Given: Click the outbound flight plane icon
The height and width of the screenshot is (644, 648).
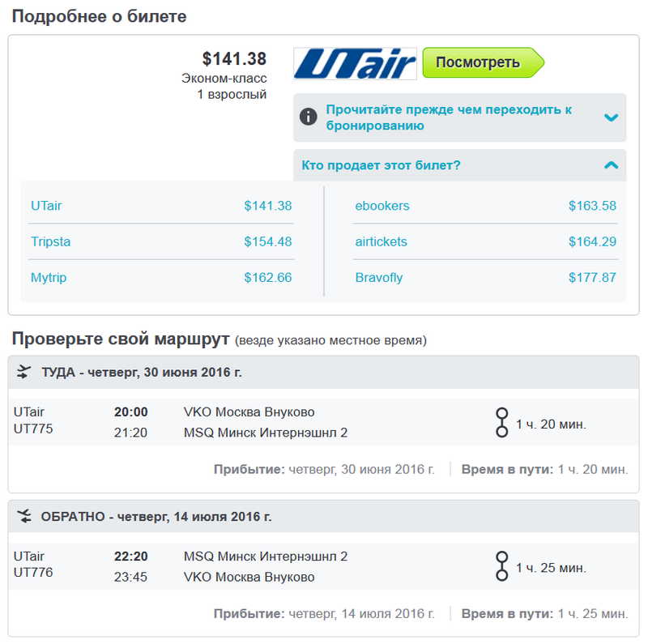Looking at the screenshot, I should tap(24, 372).
